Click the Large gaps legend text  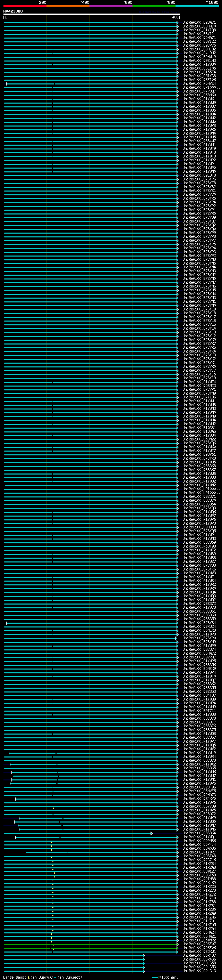[x=43, y=977]
